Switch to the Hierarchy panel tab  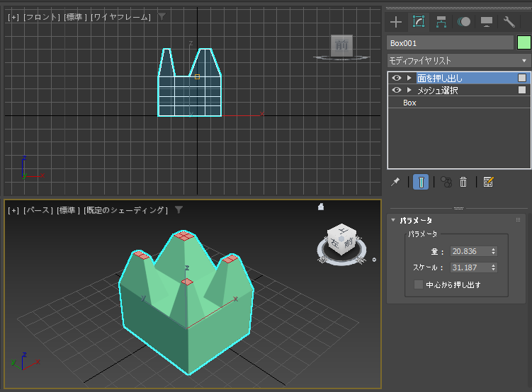(x=441, y=22)
